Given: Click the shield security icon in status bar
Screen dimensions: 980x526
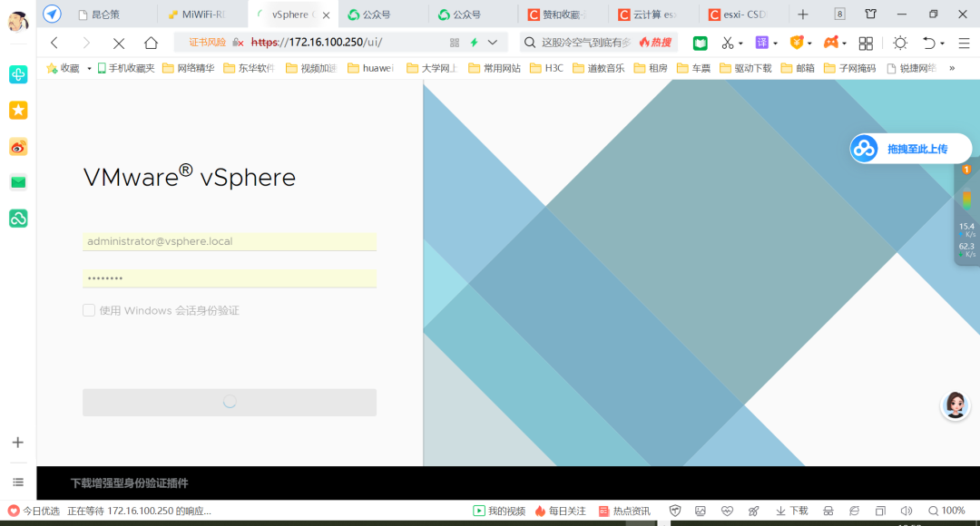Looking at the screenshot, I should tap(675, 511).
